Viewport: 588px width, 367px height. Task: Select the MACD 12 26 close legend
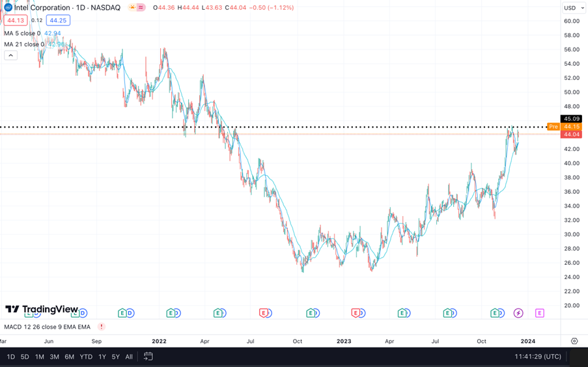click(48, 327)
